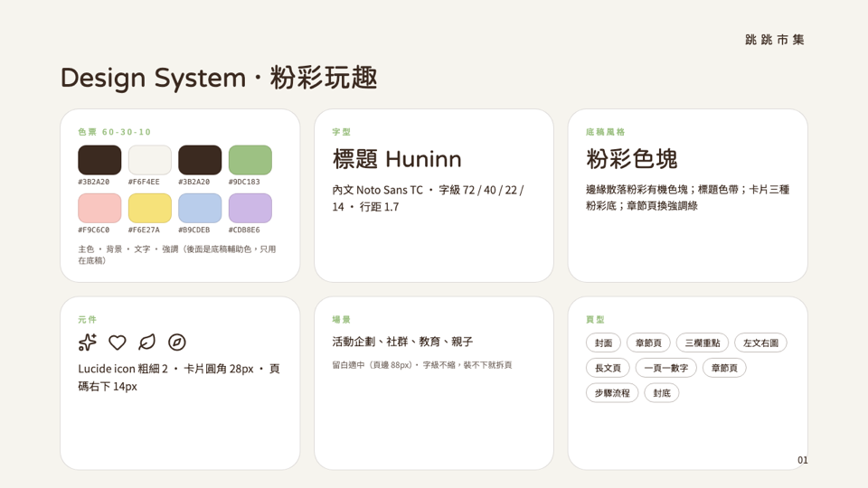Pick the dark brown swatch left of the off-white one

[99, 160]
